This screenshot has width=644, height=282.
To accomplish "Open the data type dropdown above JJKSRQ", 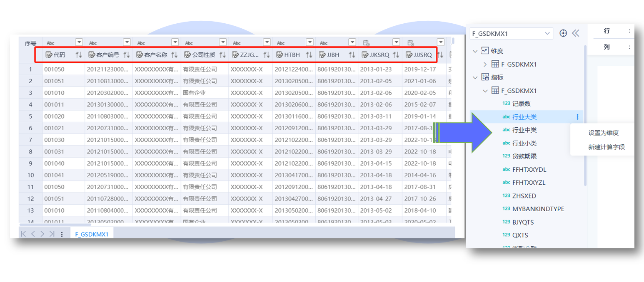I will pyautogui.click(x=396, y=42).
